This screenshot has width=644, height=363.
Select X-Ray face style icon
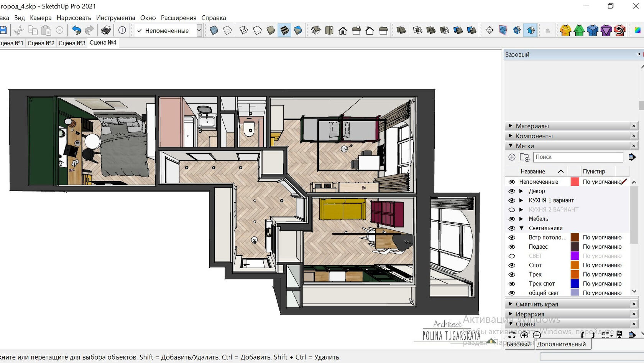[214, 30]
